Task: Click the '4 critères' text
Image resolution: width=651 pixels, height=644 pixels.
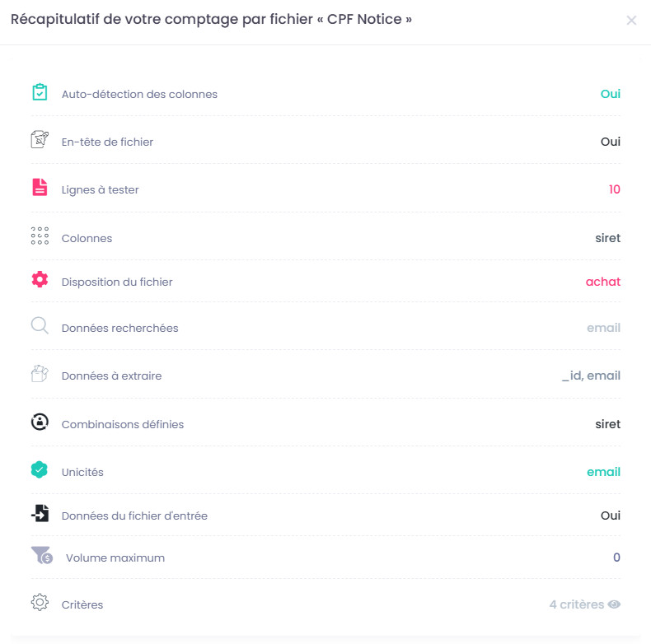Action: click(576, 604)
